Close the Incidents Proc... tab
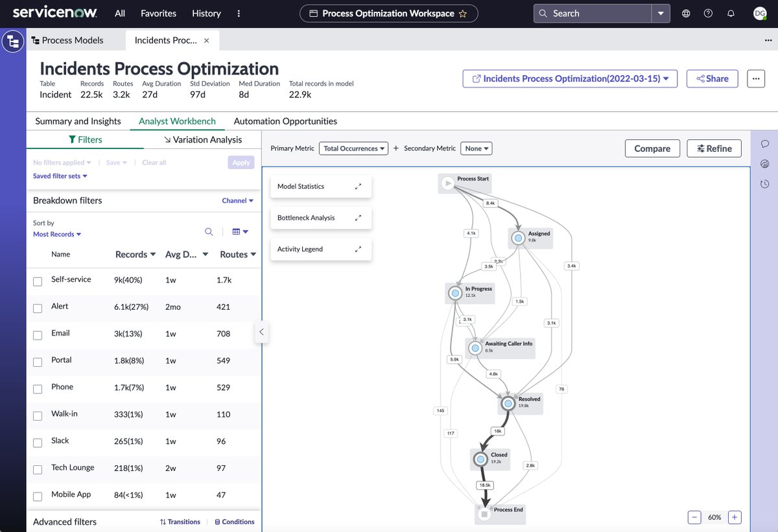The width and height of the screenshot is (778, 532). (x=206, y=40)
